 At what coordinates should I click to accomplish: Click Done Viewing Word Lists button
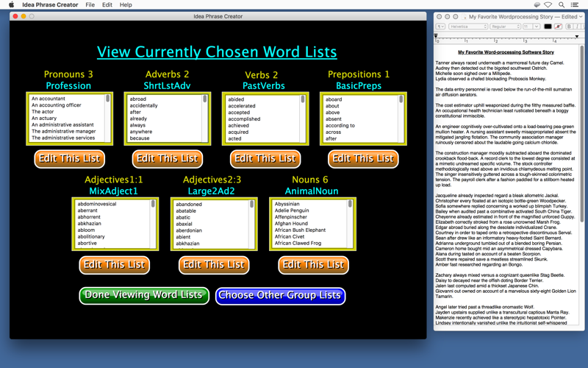144,295
